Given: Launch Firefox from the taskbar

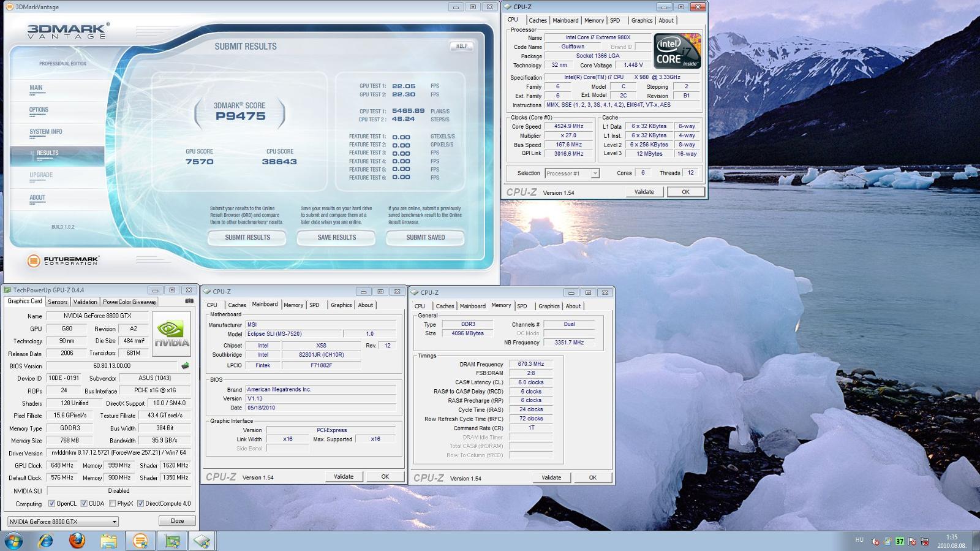Looking at the screenshot, I should tap(77, 541).
